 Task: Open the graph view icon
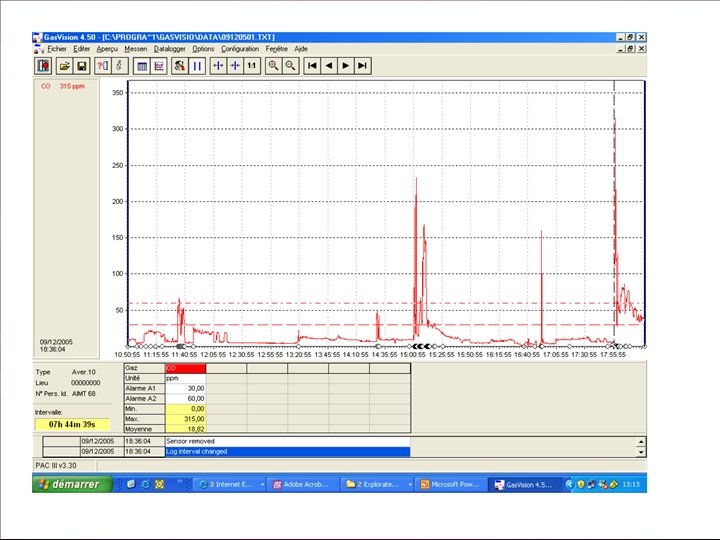159,65
